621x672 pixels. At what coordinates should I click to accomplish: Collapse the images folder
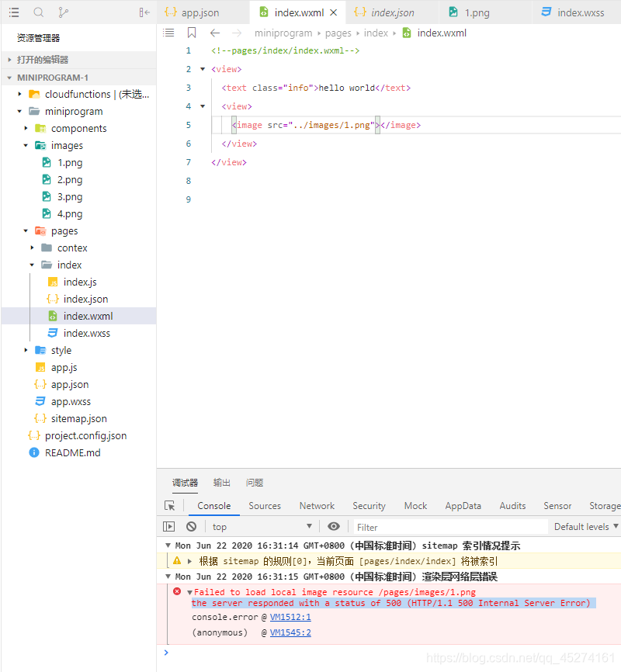79,145
